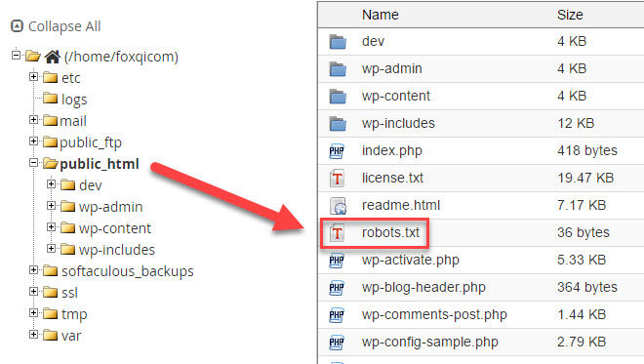Screen dimensions: 644x364
Task: Select the index.php file name
Action: [x=392, y=151]
